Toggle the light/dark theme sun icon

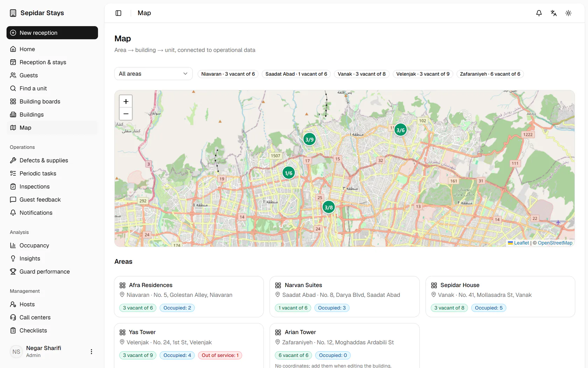tap(568, 13)
